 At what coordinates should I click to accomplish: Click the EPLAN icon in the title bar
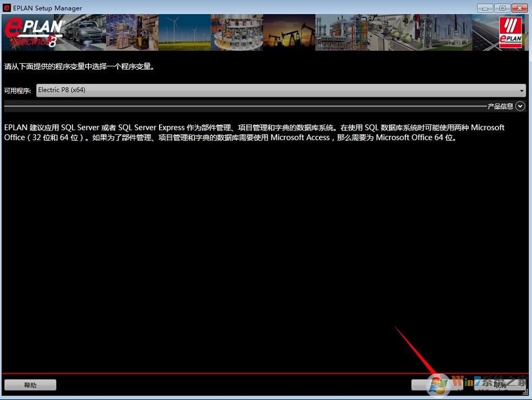pos(6,8)
